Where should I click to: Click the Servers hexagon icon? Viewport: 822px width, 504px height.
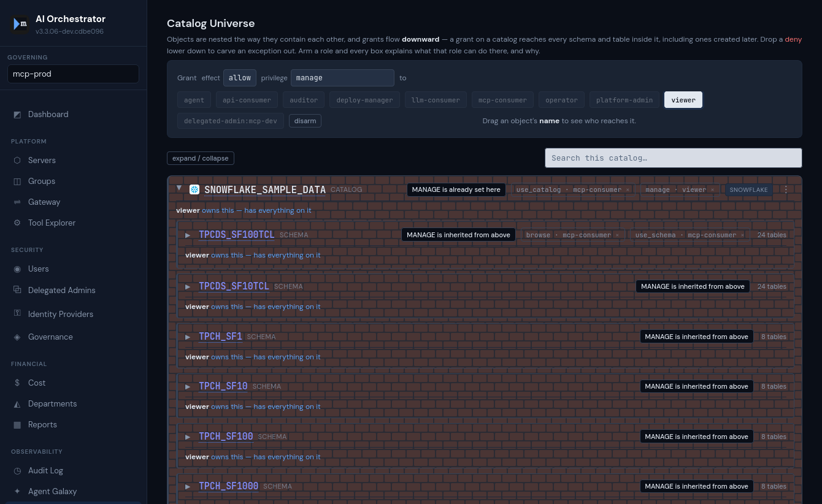coord(17,161)
